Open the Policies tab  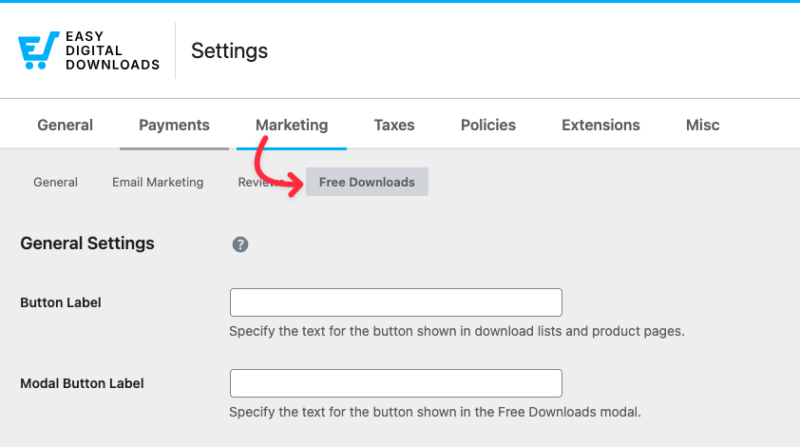pyautogui.click(x=488, y=125)
